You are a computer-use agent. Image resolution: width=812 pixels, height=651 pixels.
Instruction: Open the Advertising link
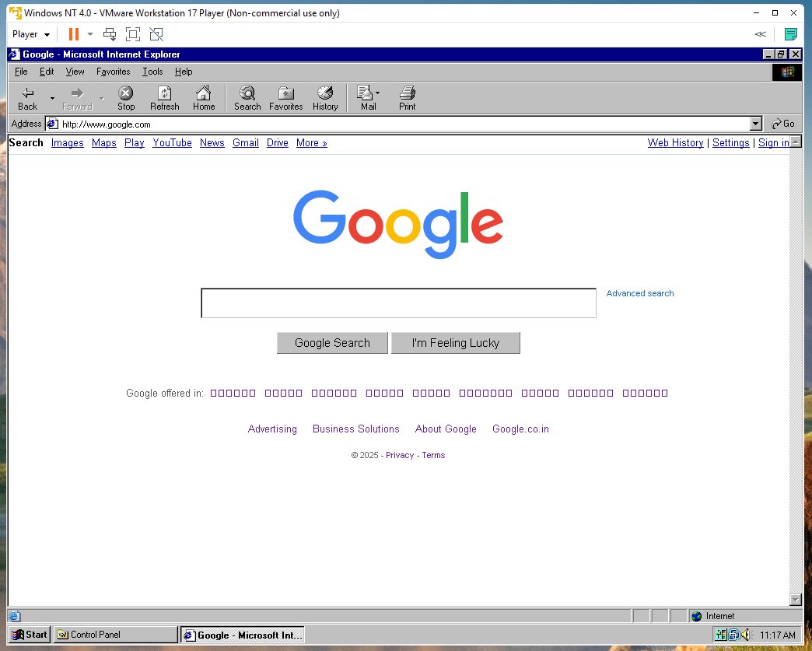(272, 429)
